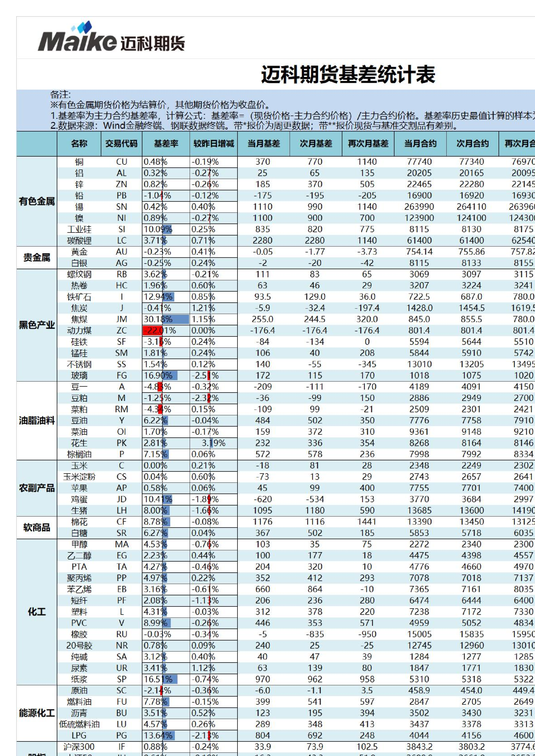Viewport: 535px width, 756px height.
Task: Click the Maike 迈科期货 logo
Action: point(111,36)
